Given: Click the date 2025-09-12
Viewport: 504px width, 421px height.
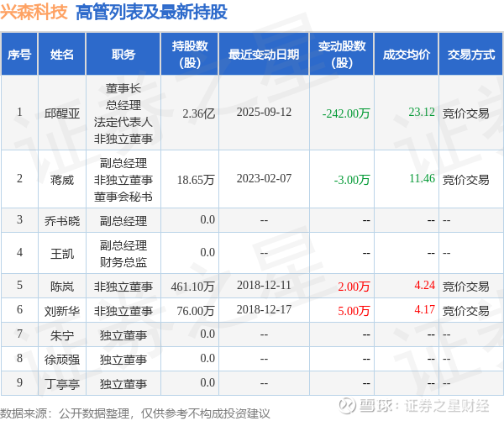Looking at the screenshot, I should [264, 112].
